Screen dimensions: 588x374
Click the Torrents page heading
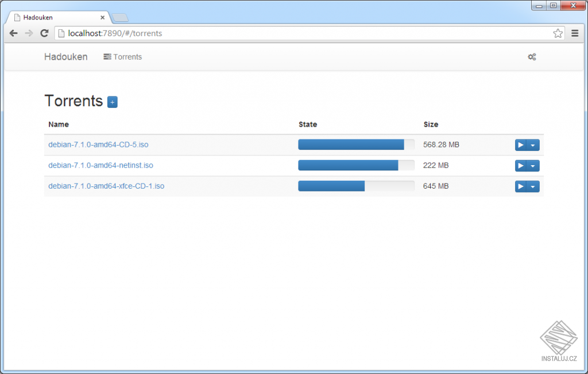coord(73,101)
